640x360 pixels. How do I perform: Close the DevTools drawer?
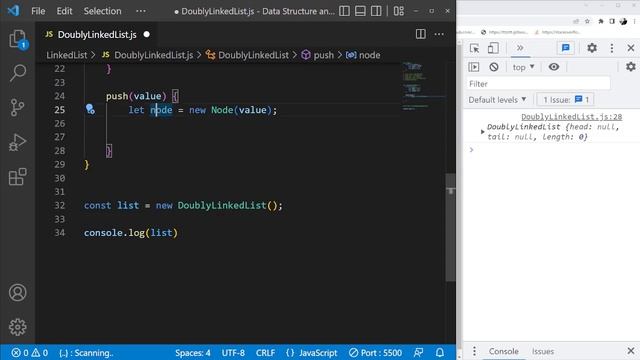631,351
